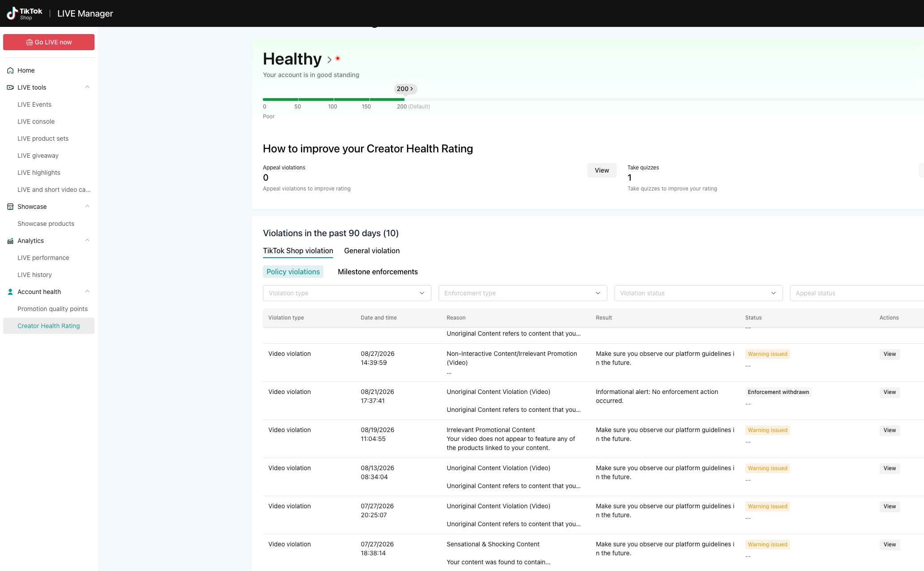View the 08/21/2026 Enforcement withdrawn violation

pos(890,392)
